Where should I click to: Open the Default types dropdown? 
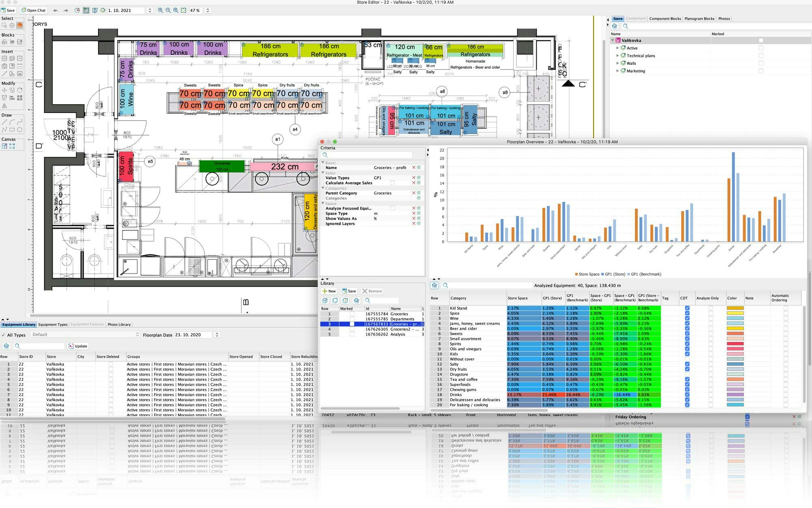85,335
